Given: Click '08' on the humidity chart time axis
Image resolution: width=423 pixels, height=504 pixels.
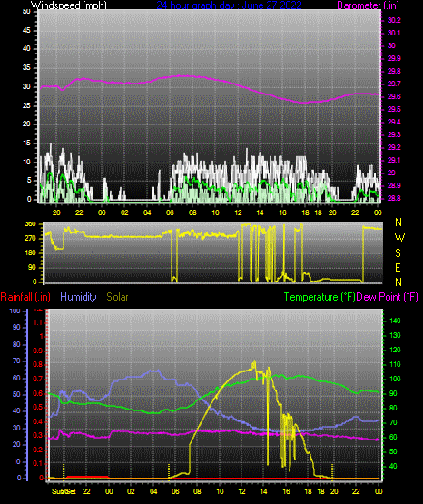Looking at the screenshot, I should (197, 491).
